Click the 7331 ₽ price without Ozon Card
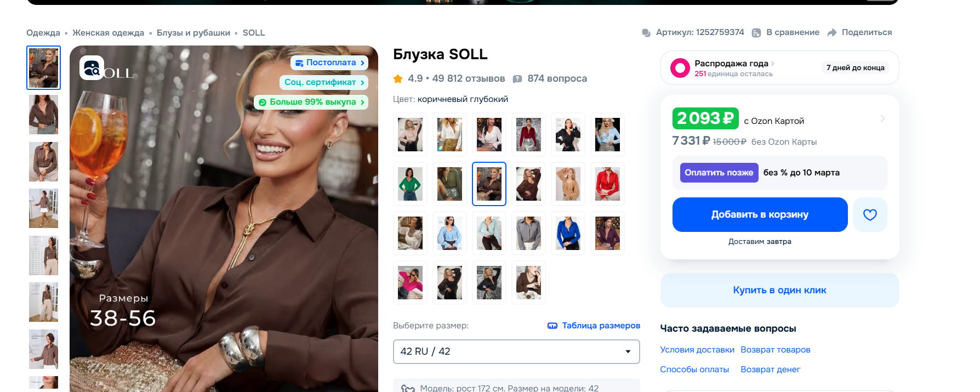 pyautogui.click(x=691, y=141)
